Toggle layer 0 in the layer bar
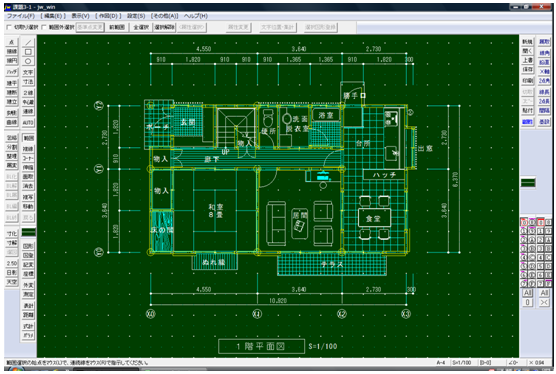 point(524,222)
